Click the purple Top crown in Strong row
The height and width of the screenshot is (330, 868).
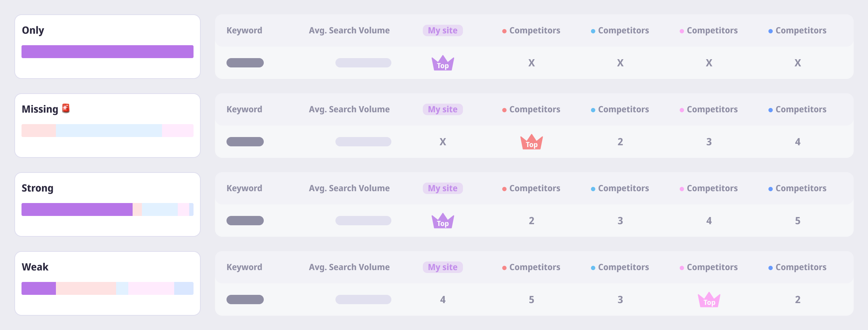(443, 221)
